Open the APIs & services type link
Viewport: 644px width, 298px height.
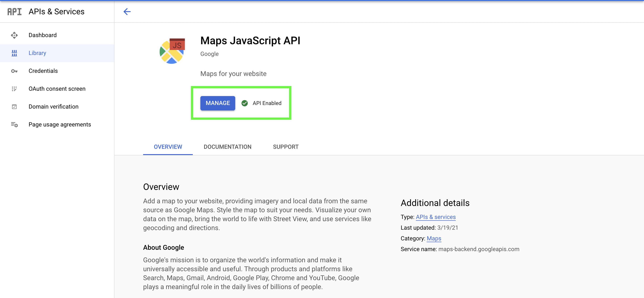435,217
